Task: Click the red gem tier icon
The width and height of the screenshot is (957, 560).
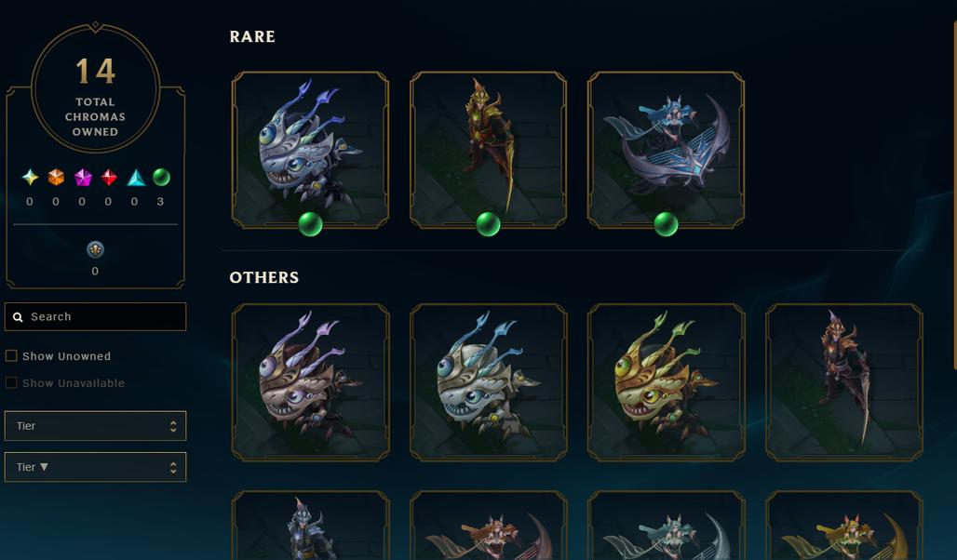Action: (x=109, y=178)
